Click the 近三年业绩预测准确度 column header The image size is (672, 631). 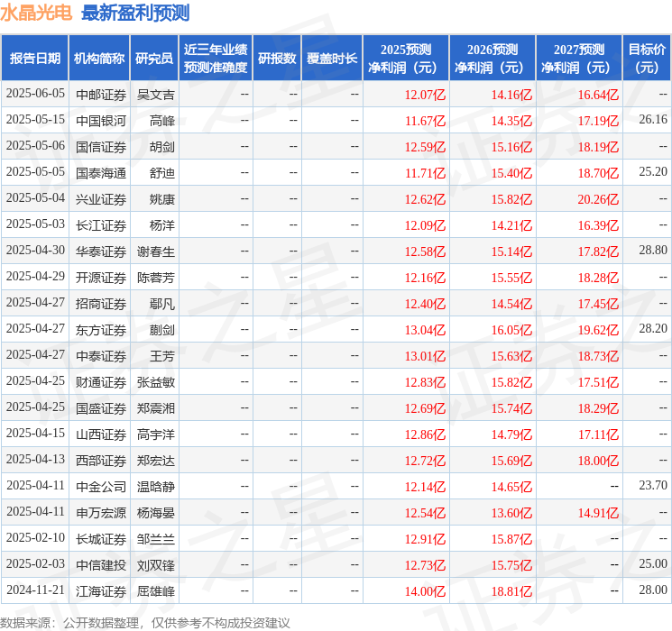[x=215, y=59]
